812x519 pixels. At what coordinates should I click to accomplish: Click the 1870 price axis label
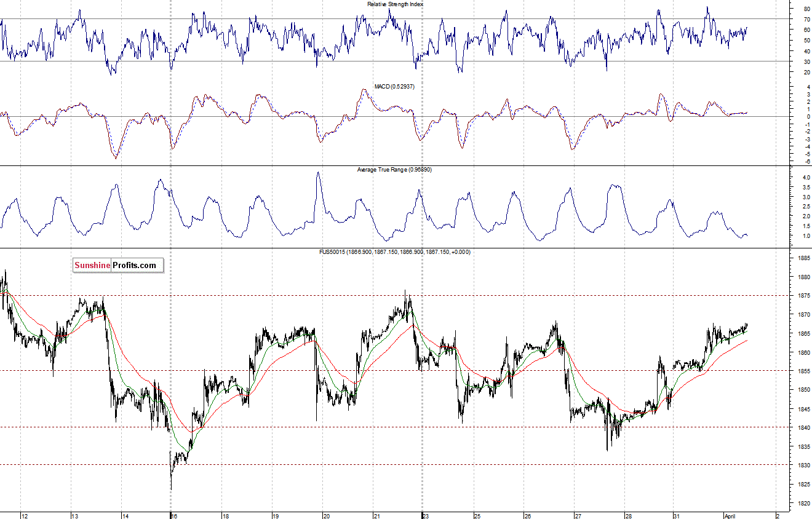coord(804,315)
